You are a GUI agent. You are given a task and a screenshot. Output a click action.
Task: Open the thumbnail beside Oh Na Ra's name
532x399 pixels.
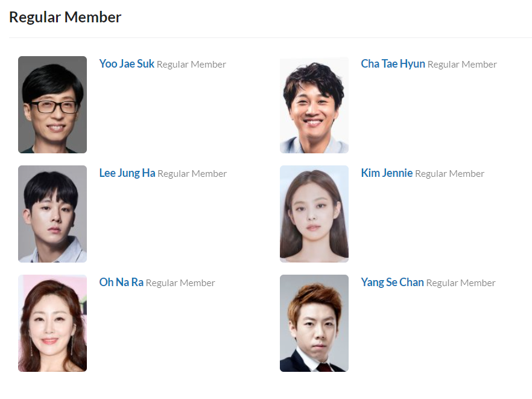(52, 324)
